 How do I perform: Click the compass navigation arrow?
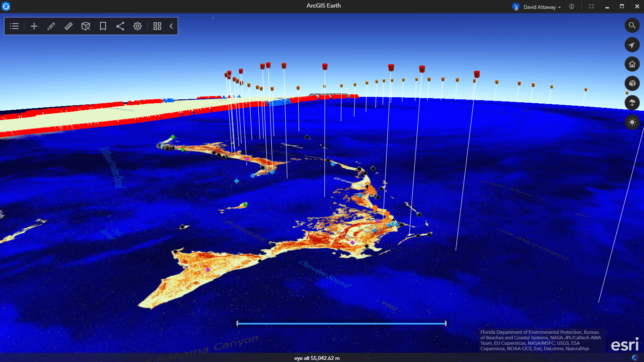[x=632, y=45]
